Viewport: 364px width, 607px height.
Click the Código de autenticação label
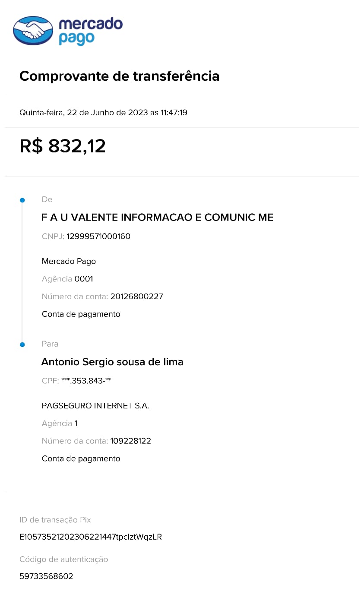[x=64, y=560]
